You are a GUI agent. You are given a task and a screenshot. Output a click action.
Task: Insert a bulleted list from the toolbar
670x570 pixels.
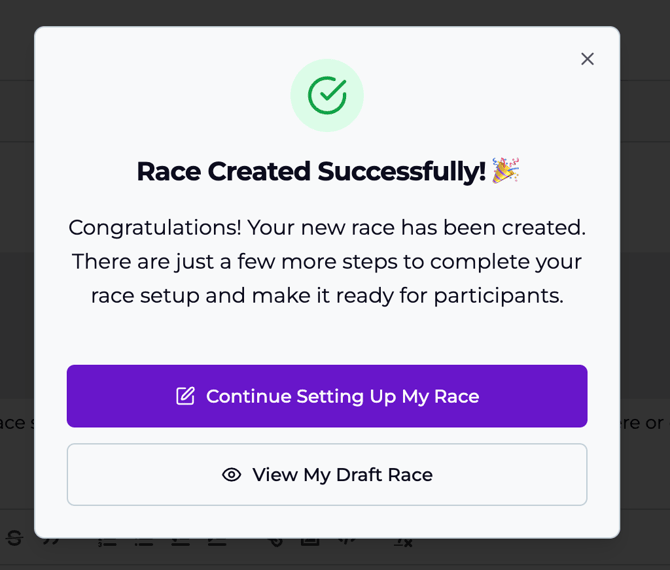coord(144,541)
